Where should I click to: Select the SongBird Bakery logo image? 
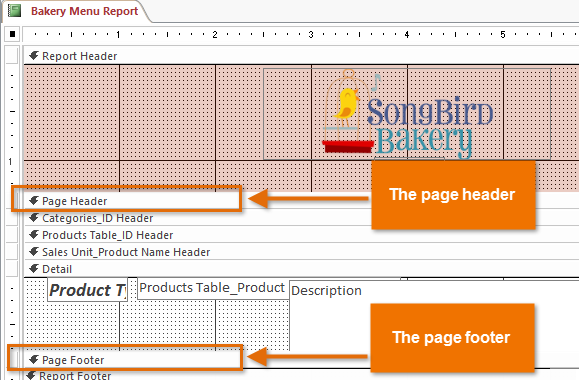coord(407,114)
